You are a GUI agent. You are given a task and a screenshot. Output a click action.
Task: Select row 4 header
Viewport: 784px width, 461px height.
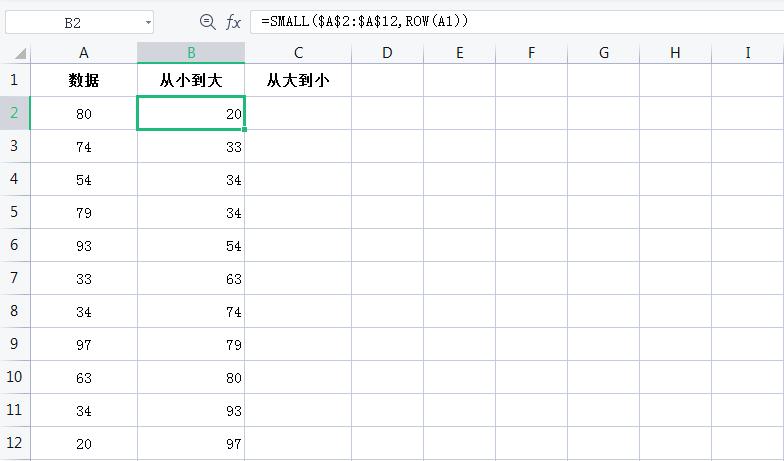14,179
